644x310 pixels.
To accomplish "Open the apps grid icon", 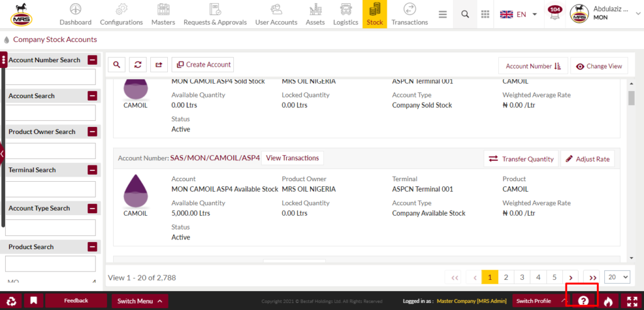I will [x=485, y=14].
